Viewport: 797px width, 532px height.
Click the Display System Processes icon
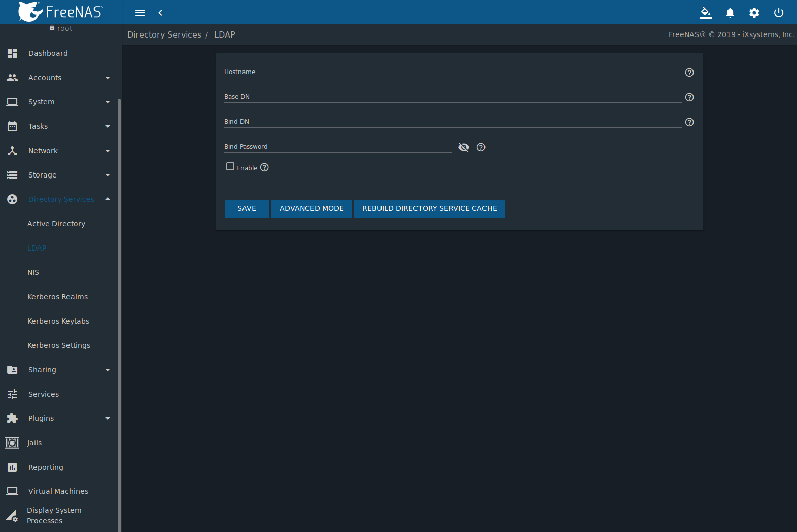tap(12, 516)
